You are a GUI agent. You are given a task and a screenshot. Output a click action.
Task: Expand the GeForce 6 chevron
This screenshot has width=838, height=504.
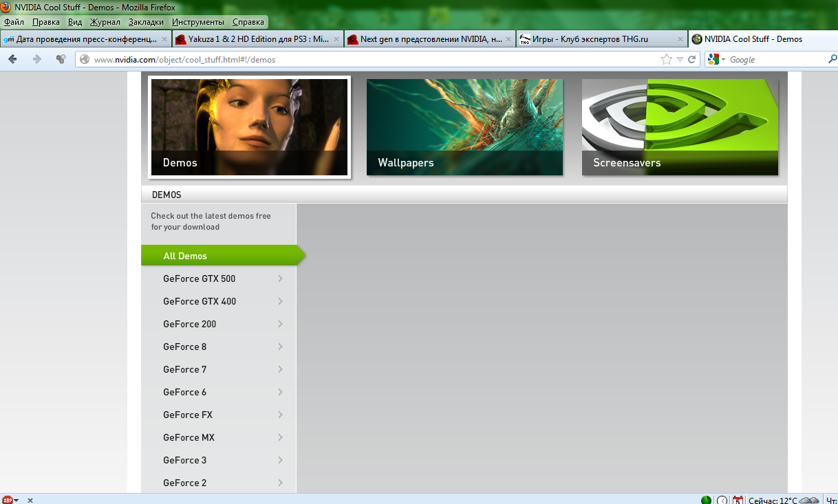tap(281, 392)
